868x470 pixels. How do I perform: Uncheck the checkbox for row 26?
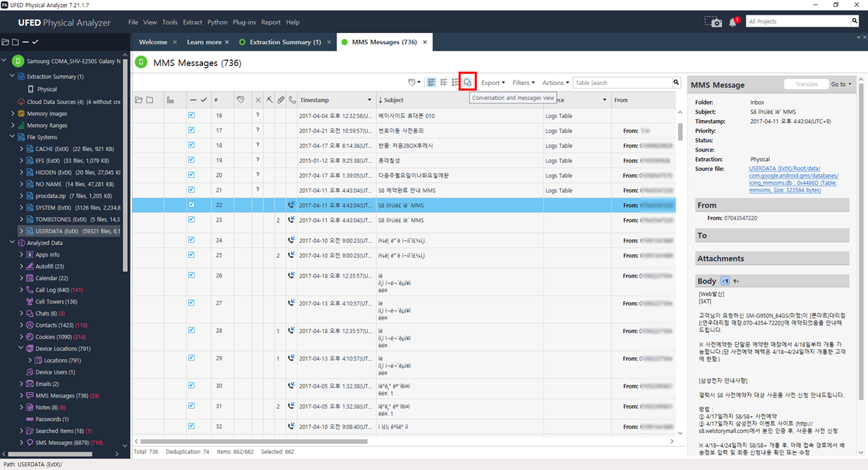191,275
